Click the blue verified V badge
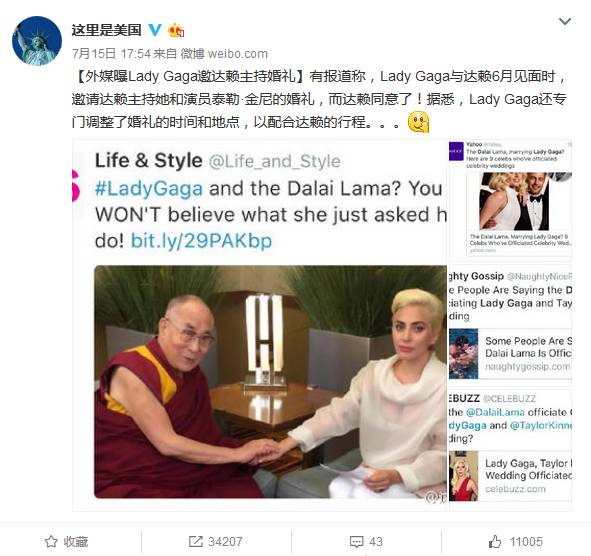This screenshot has height=556, width=591. 155,29
